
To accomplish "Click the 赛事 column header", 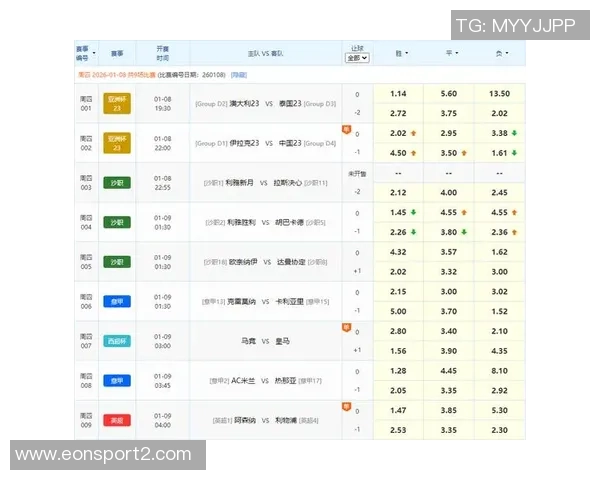I will (x=117, y=54).
